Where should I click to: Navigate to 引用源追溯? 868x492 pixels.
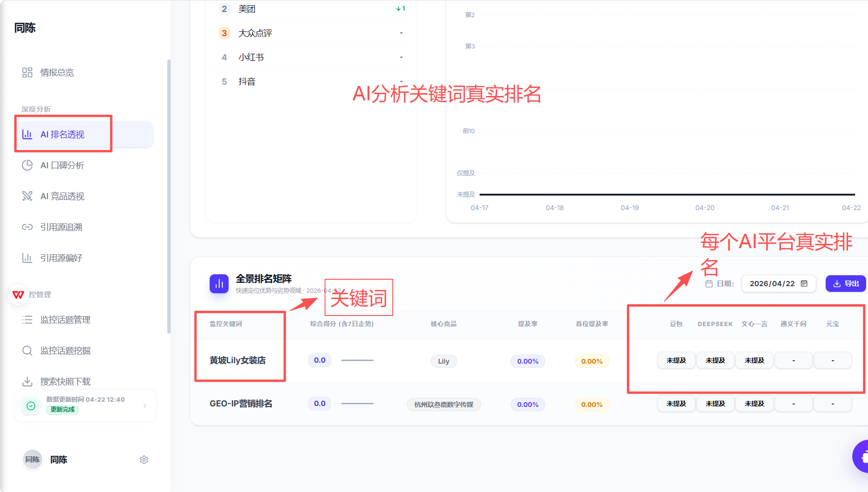[x=86, y=227]
